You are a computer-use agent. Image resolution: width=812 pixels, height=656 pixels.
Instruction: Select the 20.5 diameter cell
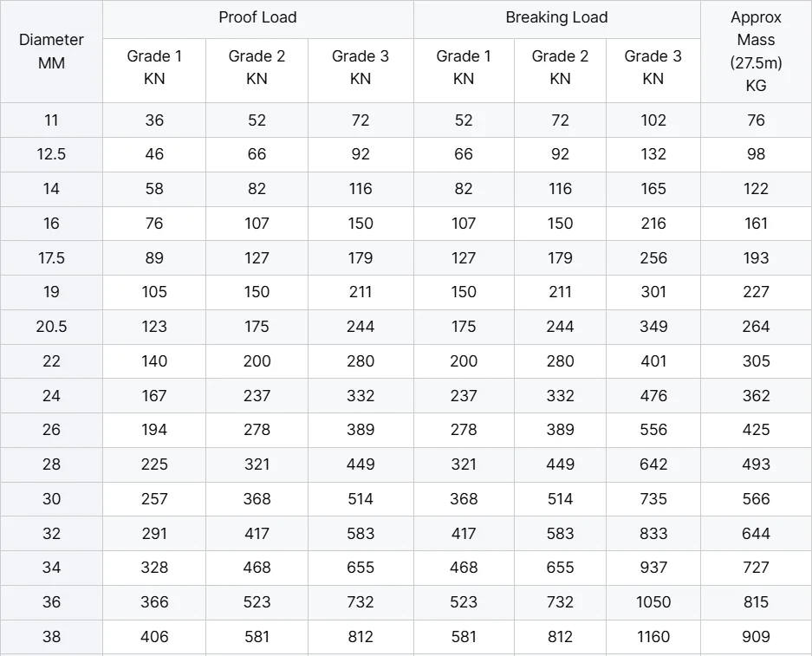coord(51,327)
